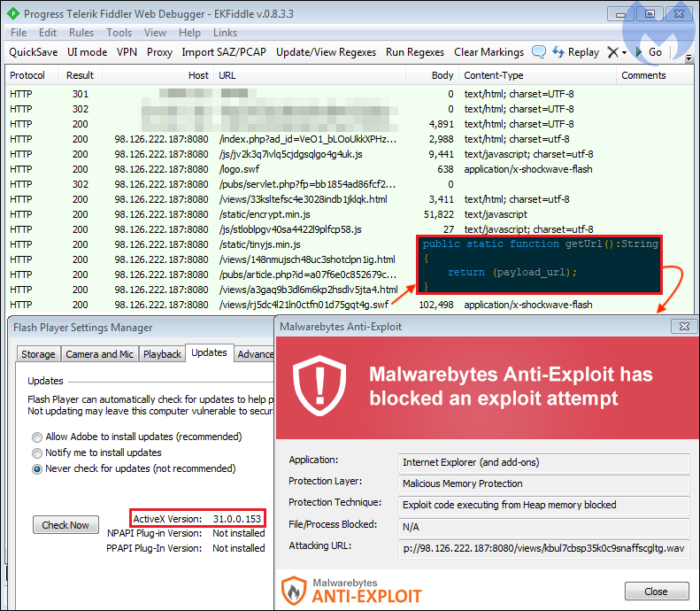Expand the toolbar overflow chevron
The image size is (700, 611).
(688, 58)
